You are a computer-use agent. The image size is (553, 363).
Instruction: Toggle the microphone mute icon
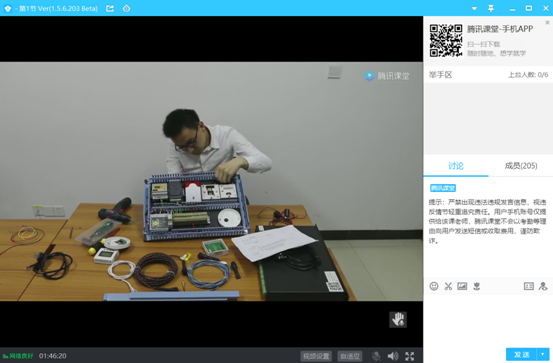pyautogui.click(x=376, y=356)
